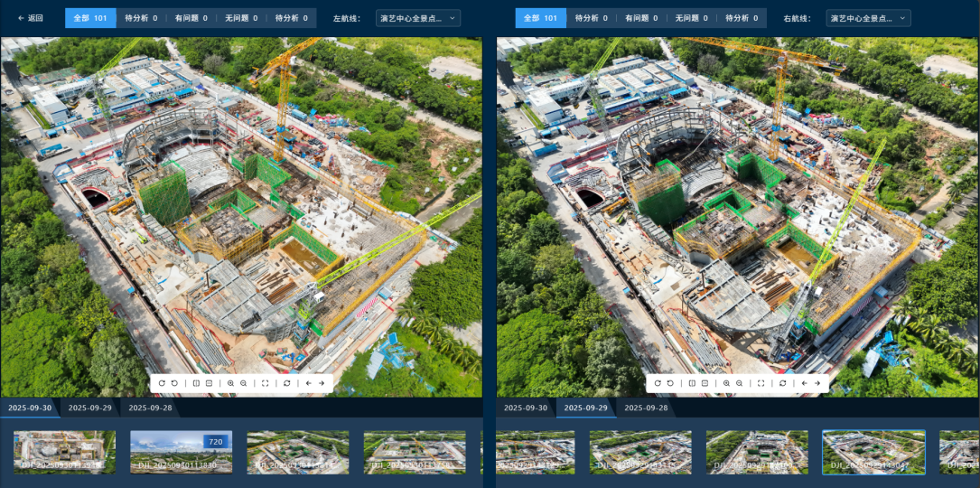Screen dimensions: 980x488
Task: Zoom in on the left panel image
Action: (230, 383)
